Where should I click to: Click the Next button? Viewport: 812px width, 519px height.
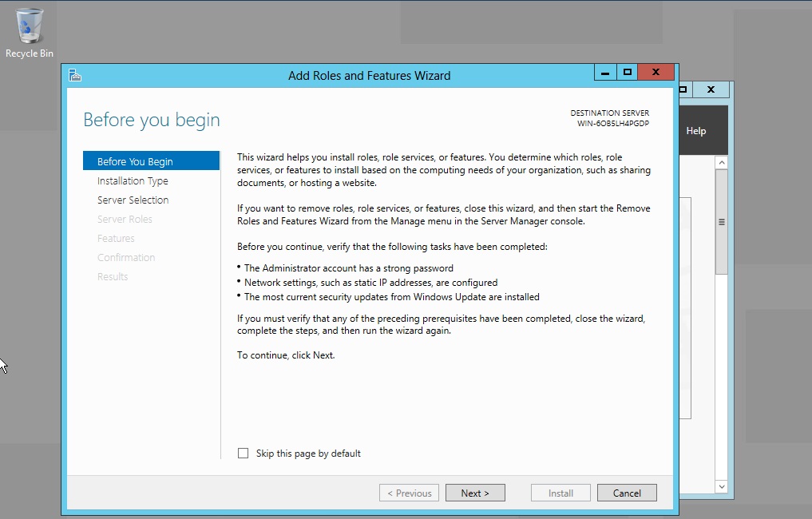[x=475, y=493]
